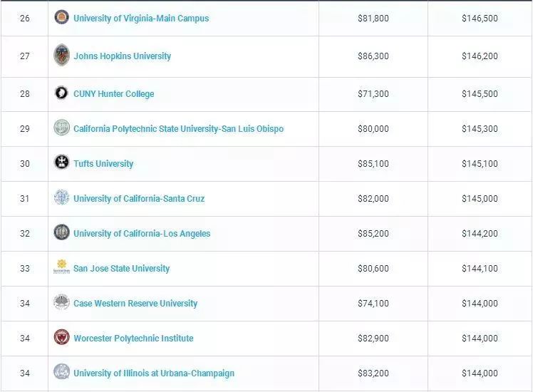Follow the Tufts University link
This screenshot has width=533, height=392.
click(103, 164)
